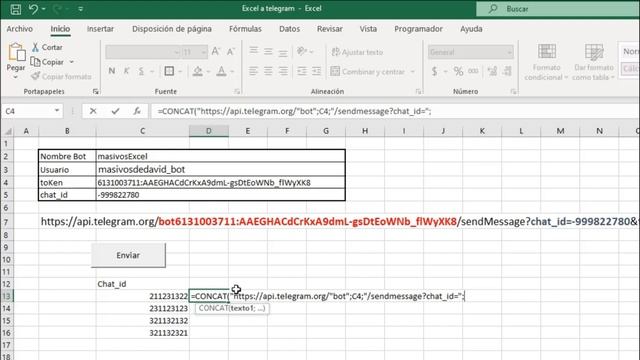Click the Buscar search box
The image size is (640, 360).
558,9
